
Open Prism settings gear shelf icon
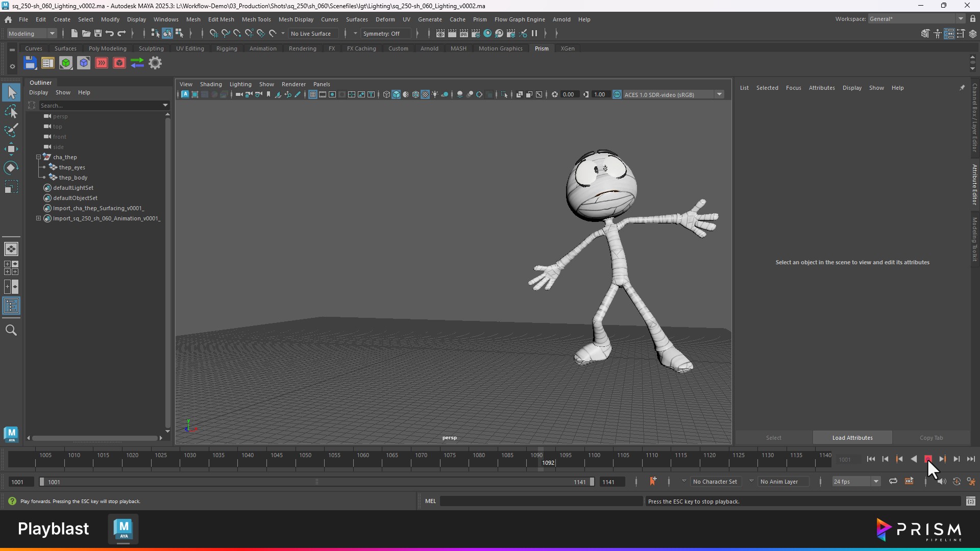[x=155, y=63]
